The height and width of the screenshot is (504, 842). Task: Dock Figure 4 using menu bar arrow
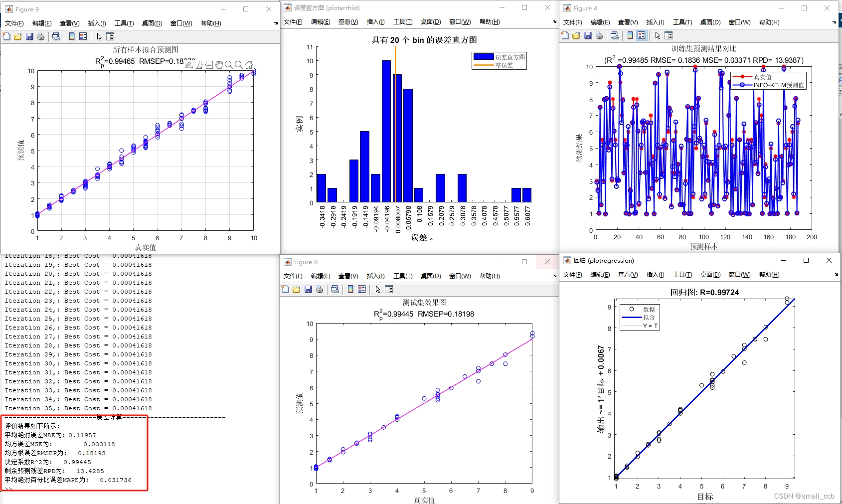835,22
